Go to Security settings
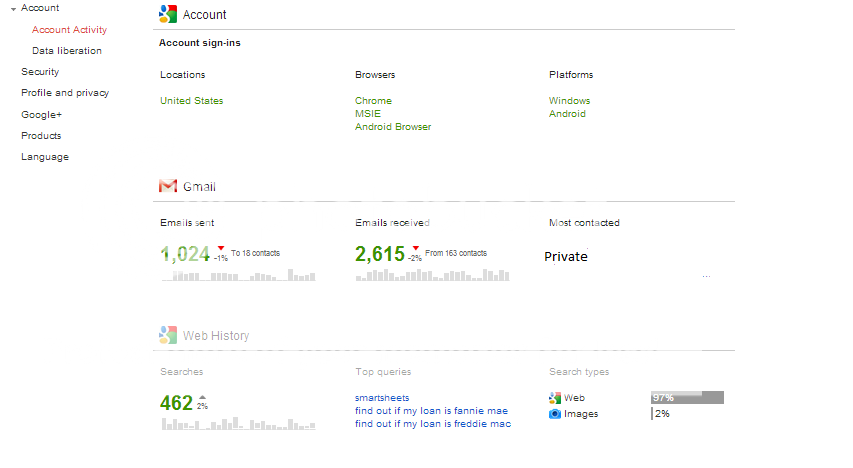Screen dimensions: 853x468 coord(40,72)
